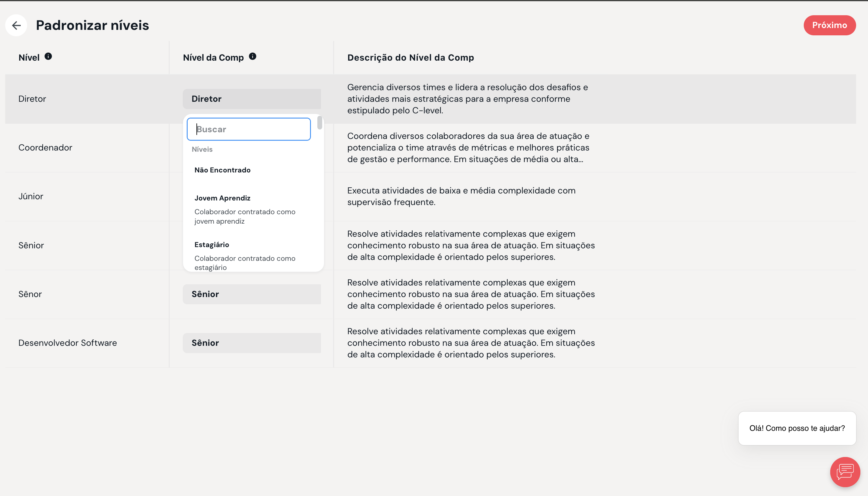This screenshot has height=496, width=868.
Task: Click the dropdown list scrollbar thumb
Action: 319,123
